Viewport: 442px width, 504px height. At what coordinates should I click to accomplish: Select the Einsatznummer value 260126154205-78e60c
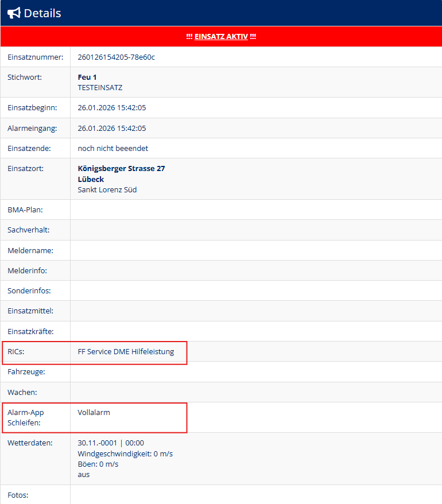click(116, 57)
